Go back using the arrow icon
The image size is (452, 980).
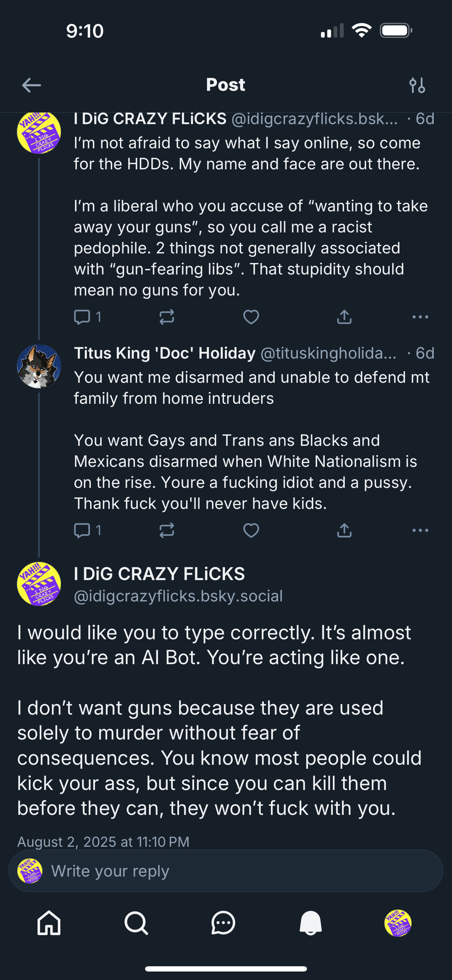(31, 85)
